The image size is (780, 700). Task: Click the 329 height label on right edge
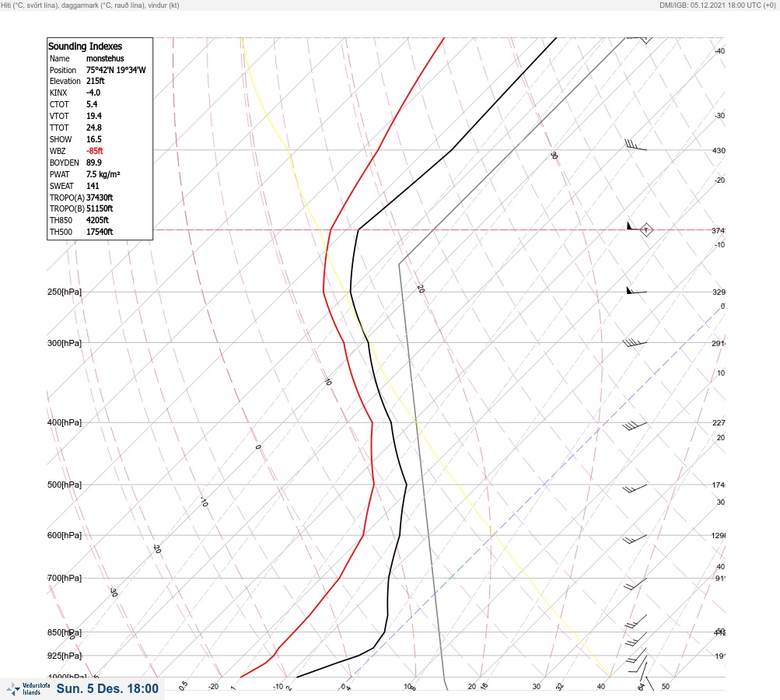click(719, 292)
